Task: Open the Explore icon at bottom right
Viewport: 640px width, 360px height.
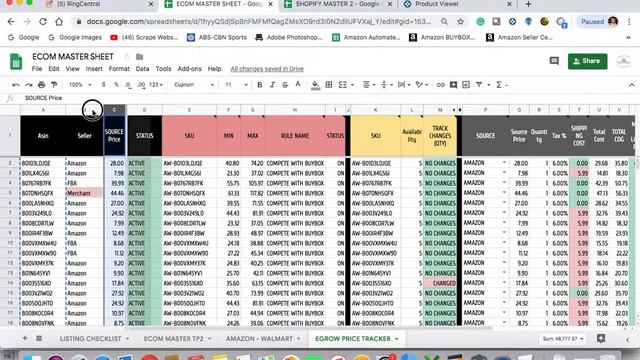Action: coord(601,338)
